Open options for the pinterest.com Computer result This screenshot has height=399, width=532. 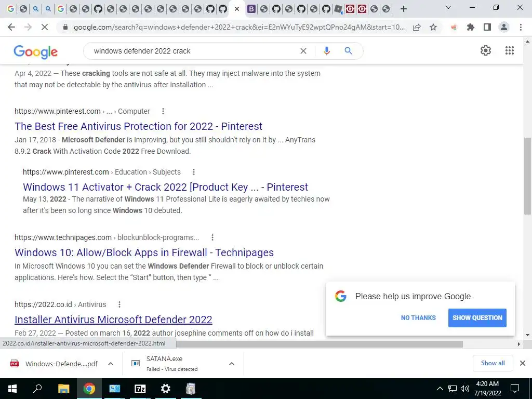click(x=163, y=111)
